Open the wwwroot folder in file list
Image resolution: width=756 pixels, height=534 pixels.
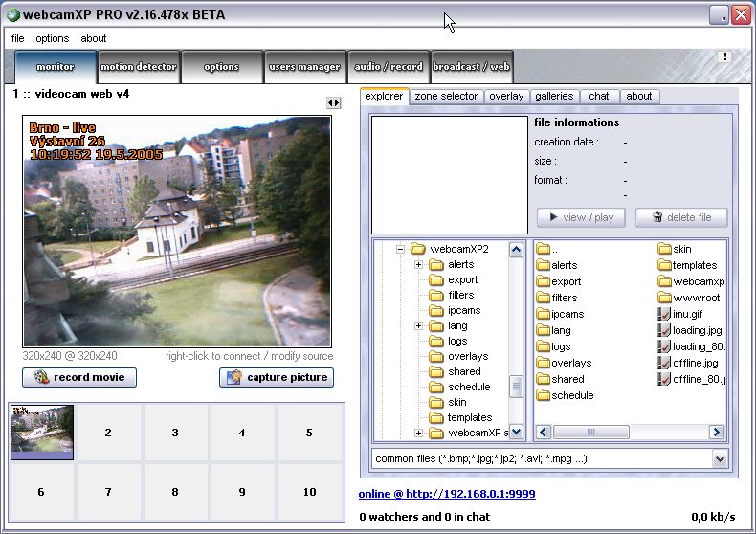(689, 298)
